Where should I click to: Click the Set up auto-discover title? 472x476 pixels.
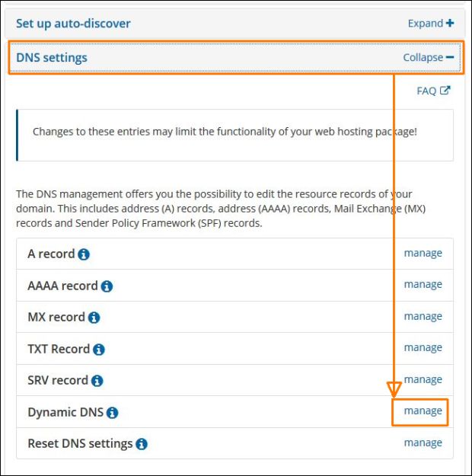click(73, 23)
